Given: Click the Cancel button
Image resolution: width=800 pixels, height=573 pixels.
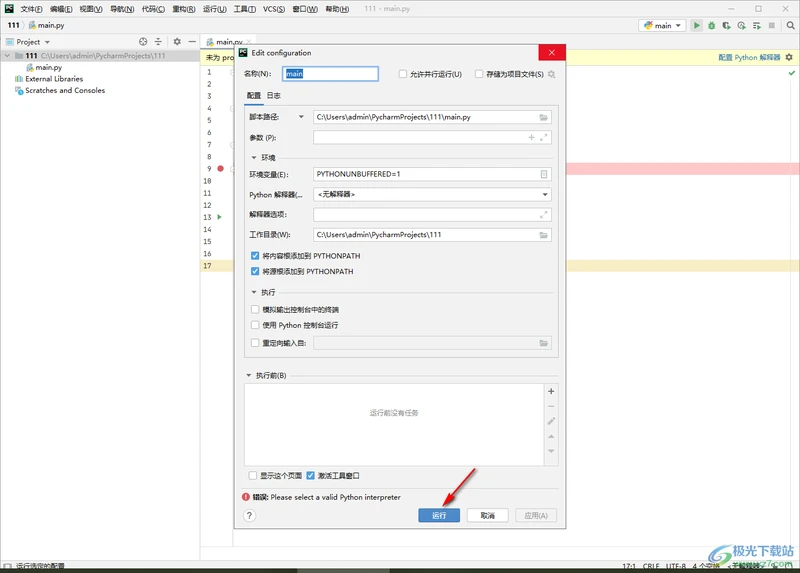Looking at the screenshot, I should 487,515.
